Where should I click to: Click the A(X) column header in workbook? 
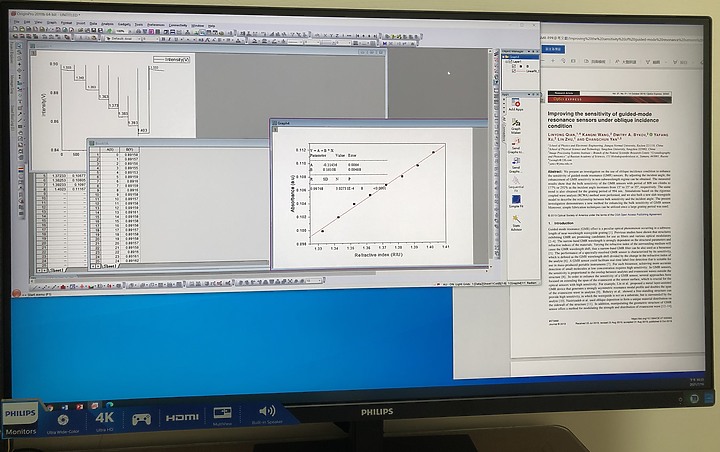click(x=110, y=150)
